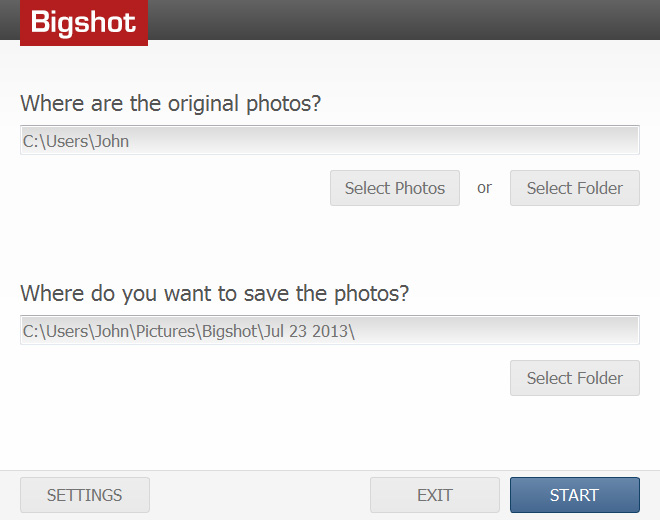Click the C:\Users\John path text

click(x=76, y=141)
